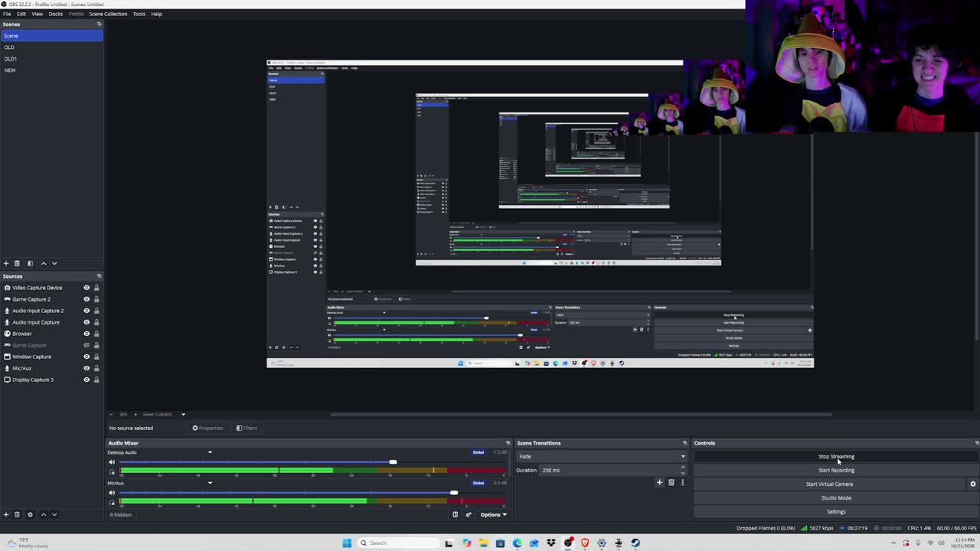Move scene down with arrow icon

tap(54, 263)
